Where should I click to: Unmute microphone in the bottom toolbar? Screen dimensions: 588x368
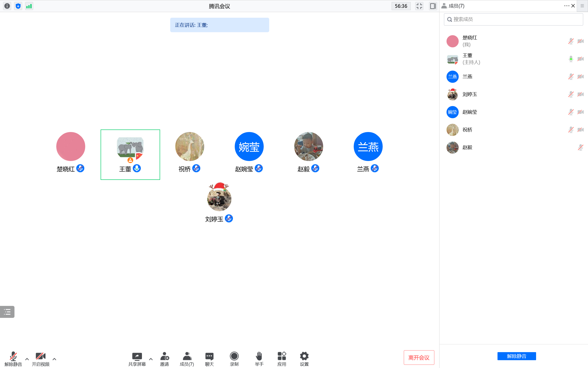coord(13,359)
